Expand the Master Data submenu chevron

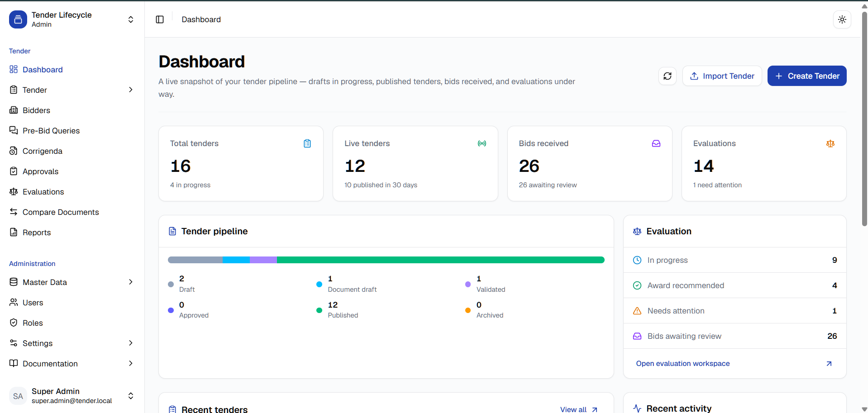coord(131,282)
